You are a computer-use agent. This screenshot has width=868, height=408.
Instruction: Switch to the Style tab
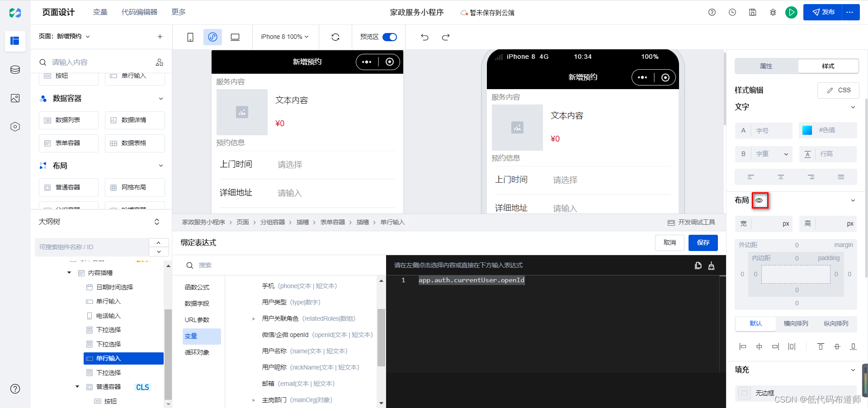[x=828, y=66]
